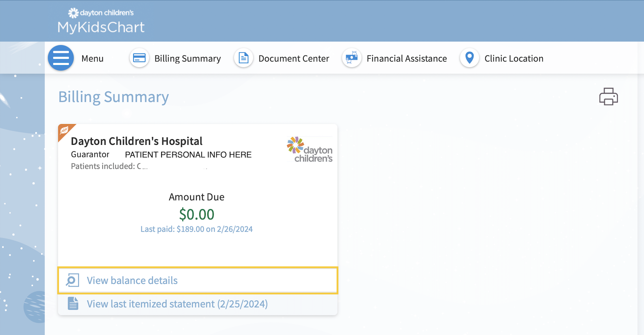The image size is (644, 335).
Task: Open Clinic Location shortcut
Action: tap(514, 59)
